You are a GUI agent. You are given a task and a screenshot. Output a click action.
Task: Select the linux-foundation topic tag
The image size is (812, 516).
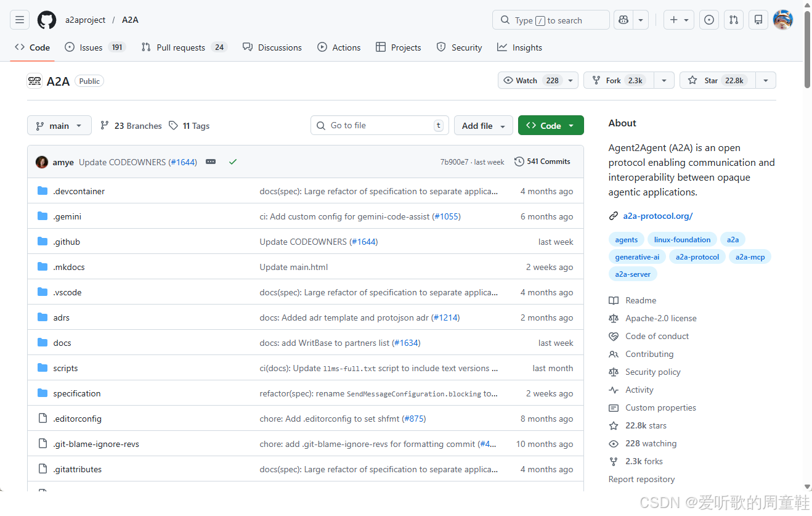pyautogui.click(x=682, y=240)
